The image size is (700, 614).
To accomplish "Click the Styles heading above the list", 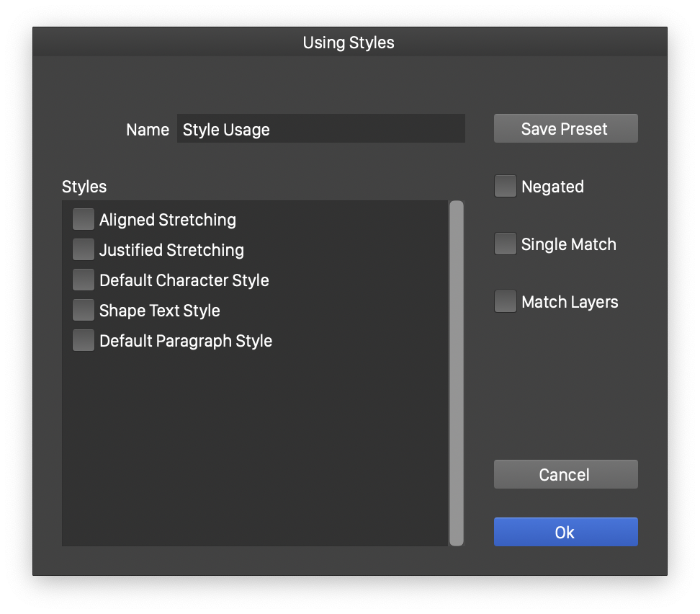I will point(84,187).
